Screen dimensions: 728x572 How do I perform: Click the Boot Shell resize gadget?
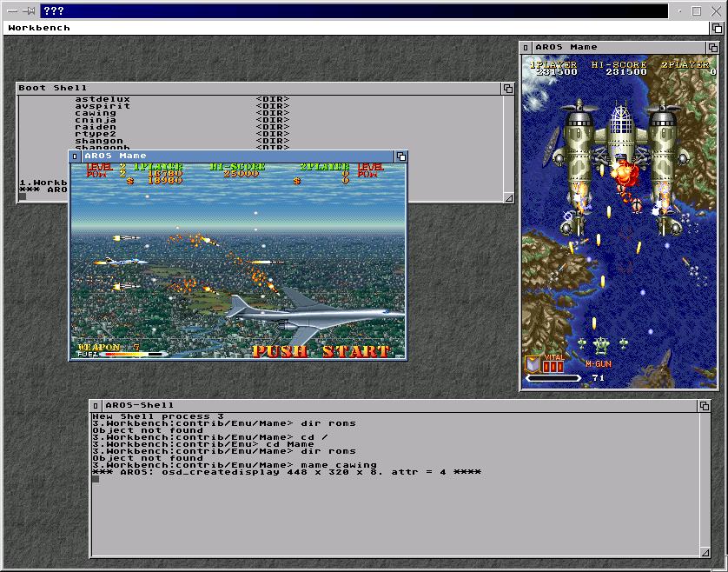coord(508,198)
